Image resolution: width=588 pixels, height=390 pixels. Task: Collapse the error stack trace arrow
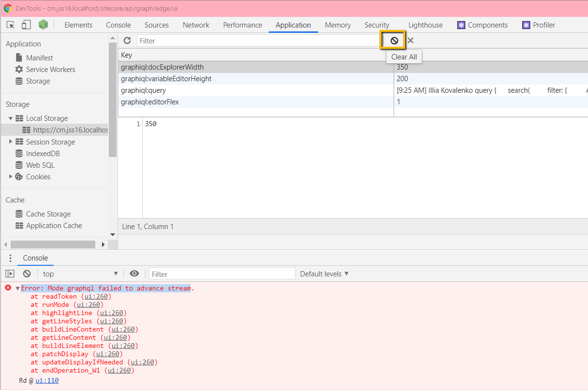tap(17, 289)
